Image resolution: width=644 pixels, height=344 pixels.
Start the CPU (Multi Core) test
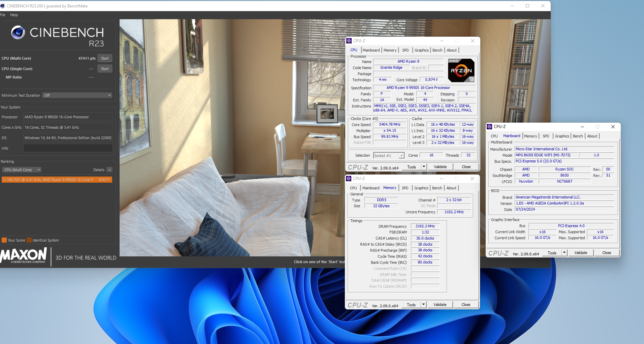click(105, 58)
